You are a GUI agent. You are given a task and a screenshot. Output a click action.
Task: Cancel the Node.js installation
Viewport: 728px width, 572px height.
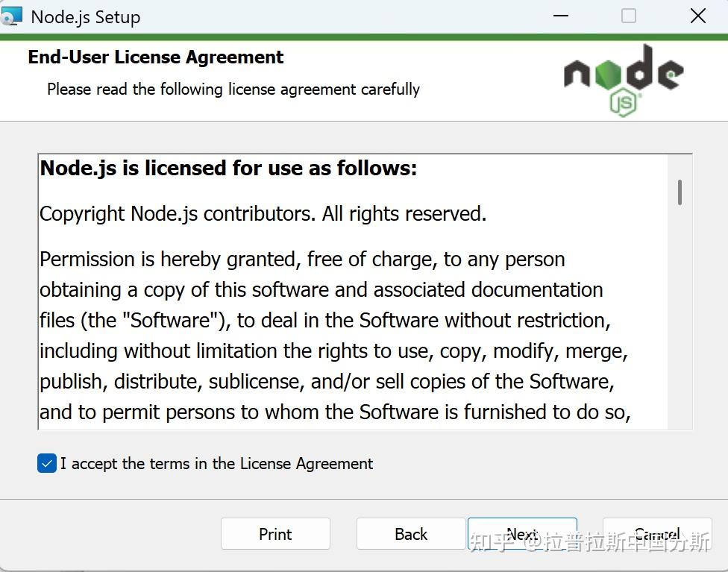[657, 534]
